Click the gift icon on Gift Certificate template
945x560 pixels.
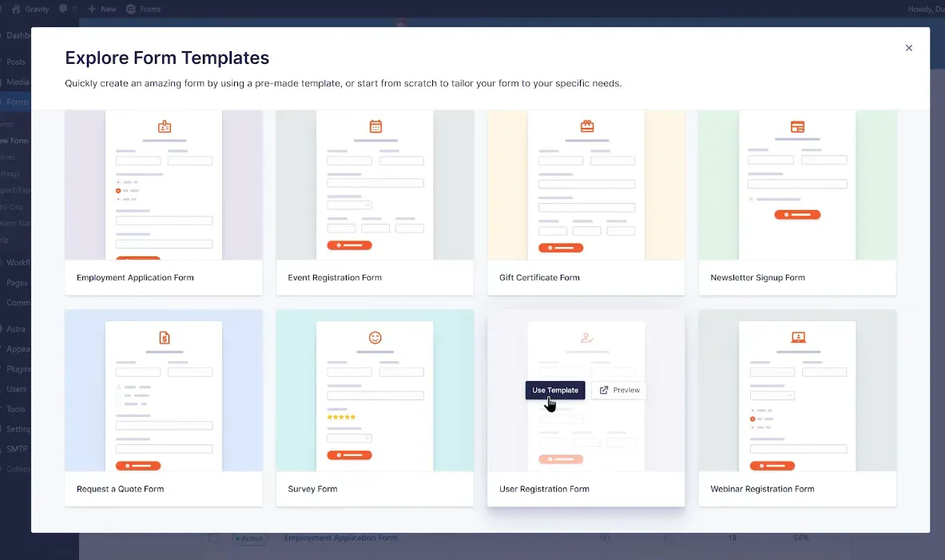[586, 126]
